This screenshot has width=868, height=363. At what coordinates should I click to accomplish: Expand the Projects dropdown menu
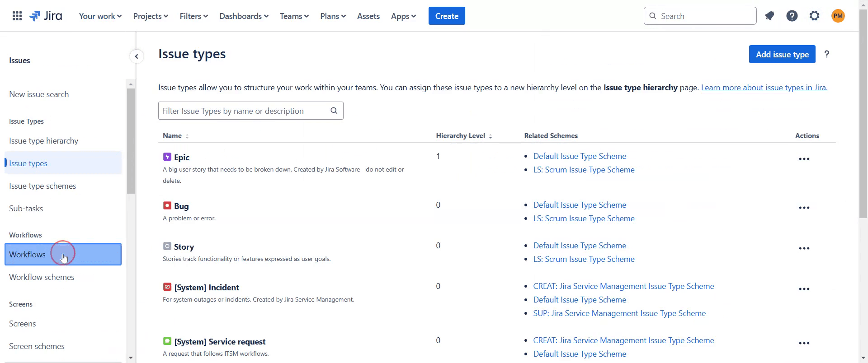coord(151,16)
